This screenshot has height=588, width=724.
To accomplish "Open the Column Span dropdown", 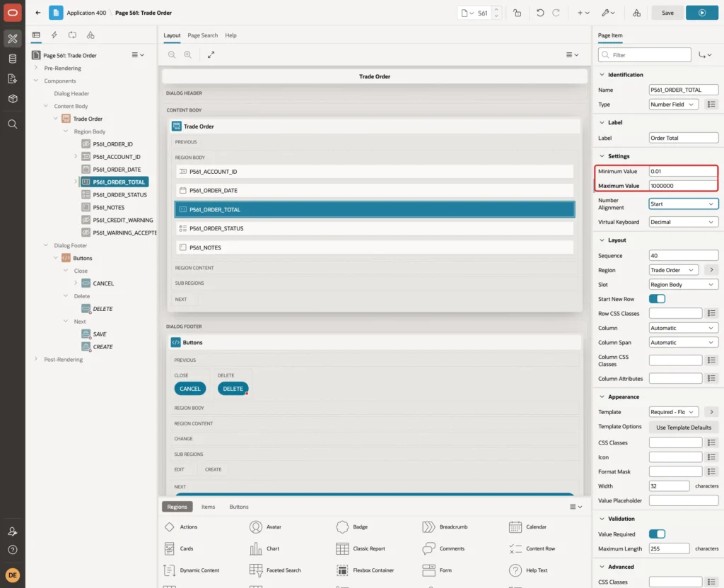I will pos(684,343).
